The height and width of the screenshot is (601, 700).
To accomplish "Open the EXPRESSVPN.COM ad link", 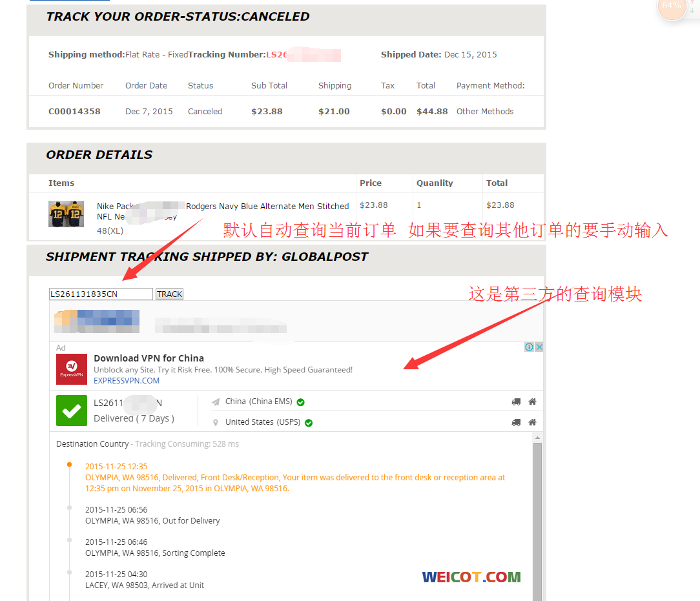I will 127,381.
